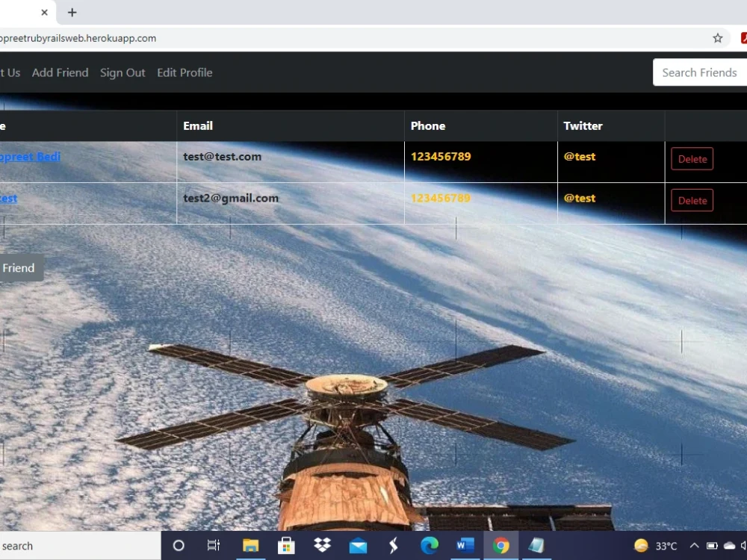Screen dimensions: 747x560
Task: Bookmark this page with the star icon
Action: [x=717, y=38]
